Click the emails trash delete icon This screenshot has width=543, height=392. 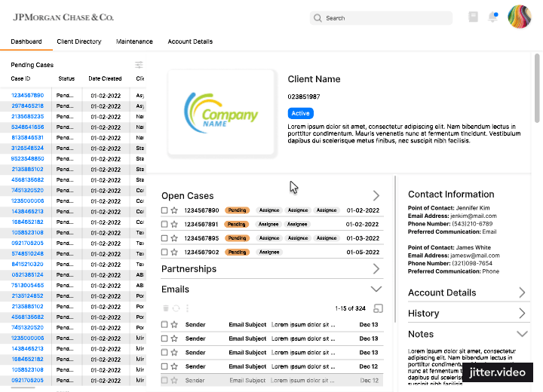tap(165, 308)
